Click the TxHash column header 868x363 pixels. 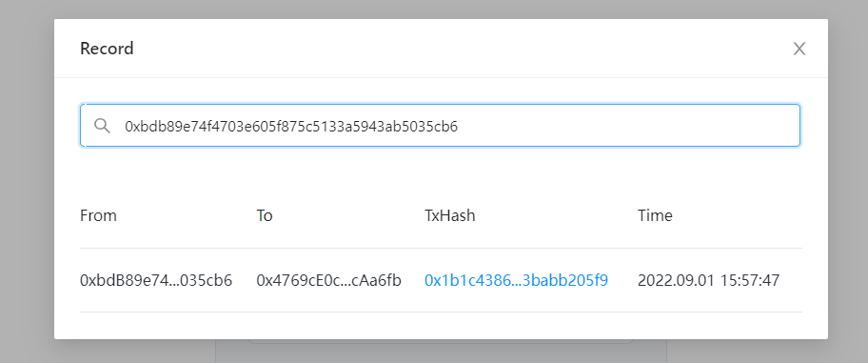click(449, 215)
